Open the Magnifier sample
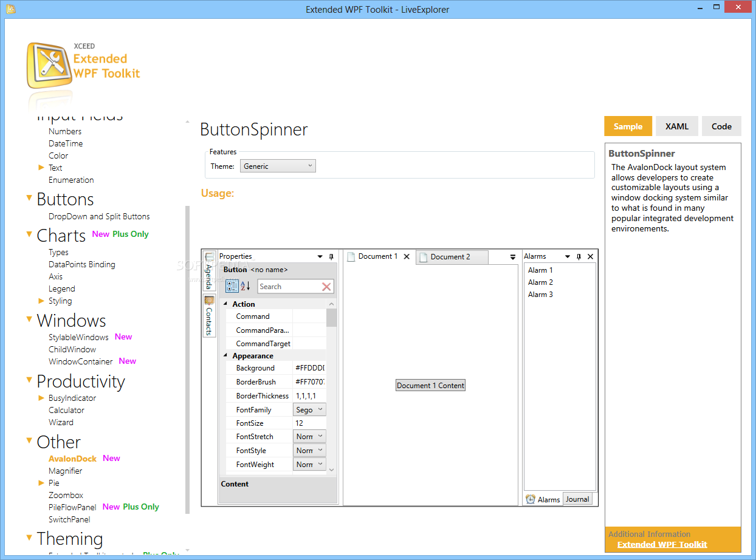The width and height of the screenshot is (756, 560). [x=65, y=471]
